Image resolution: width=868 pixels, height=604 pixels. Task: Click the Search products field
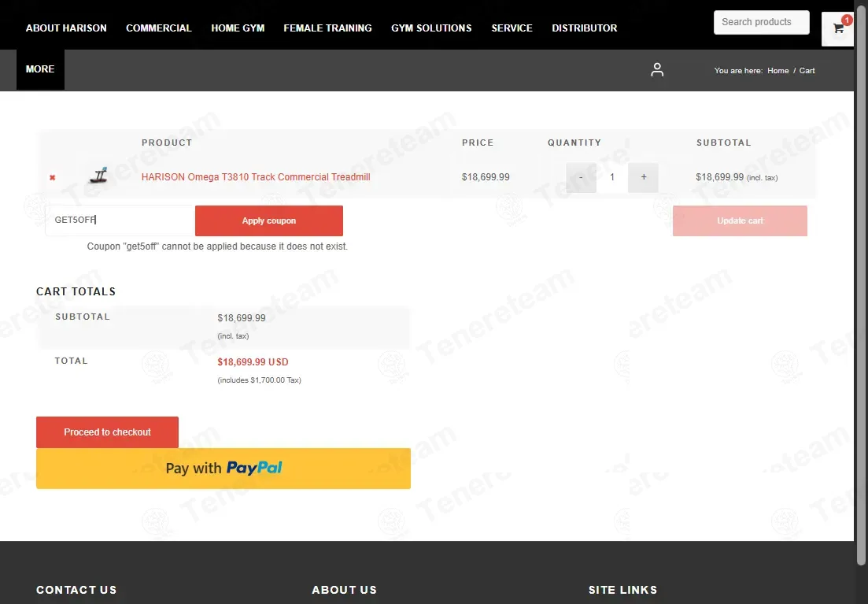pos(762,22)
